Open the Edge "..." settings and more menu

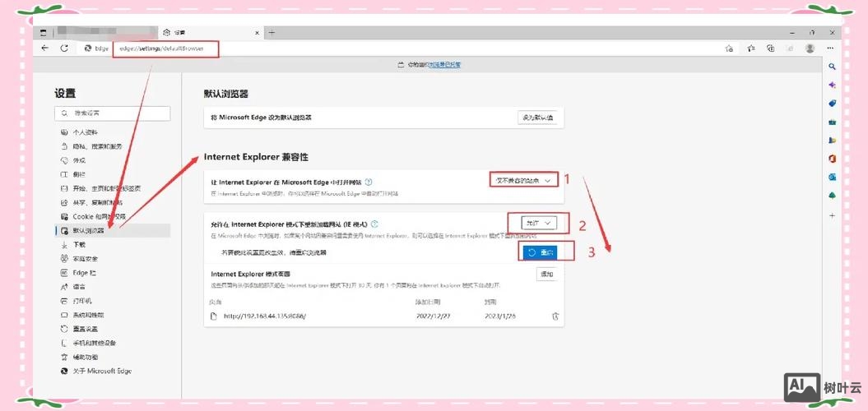830,48
